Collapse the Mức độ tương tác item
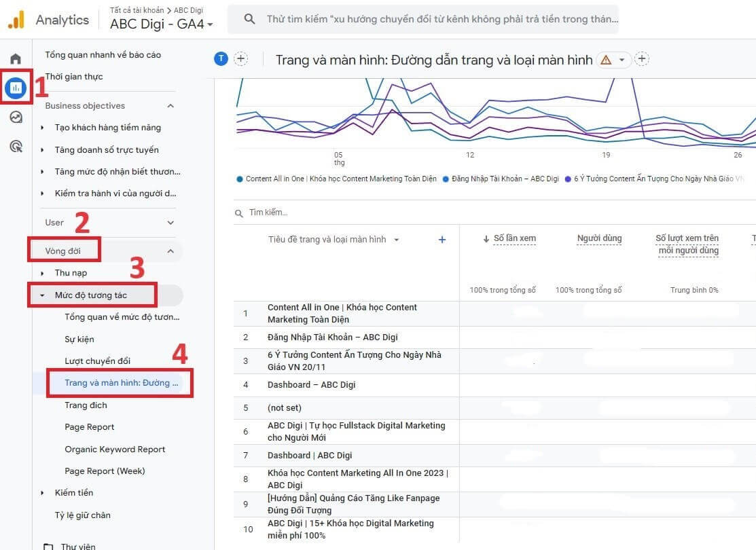The height and width of the screenshot is (550, 756). point(42,295)
